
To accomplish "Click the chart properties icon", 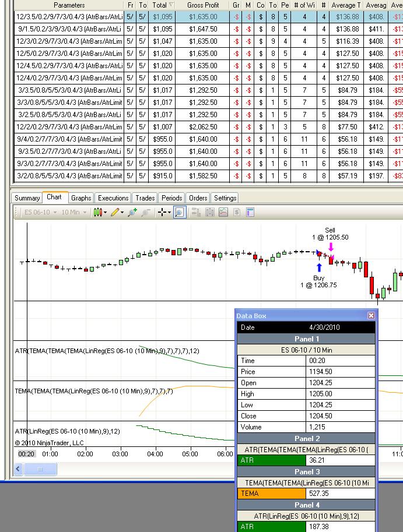I will [250, 213].
